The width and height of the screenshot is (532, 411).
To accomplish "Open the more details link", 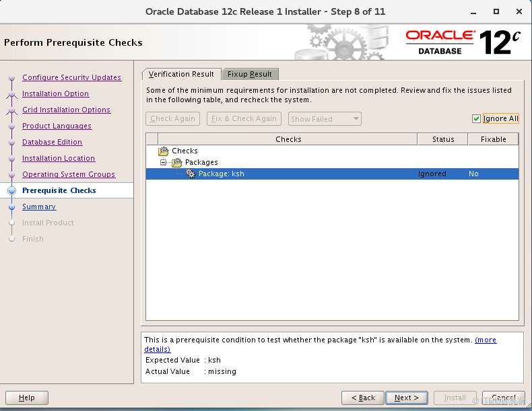I will [x=486, y=340].
